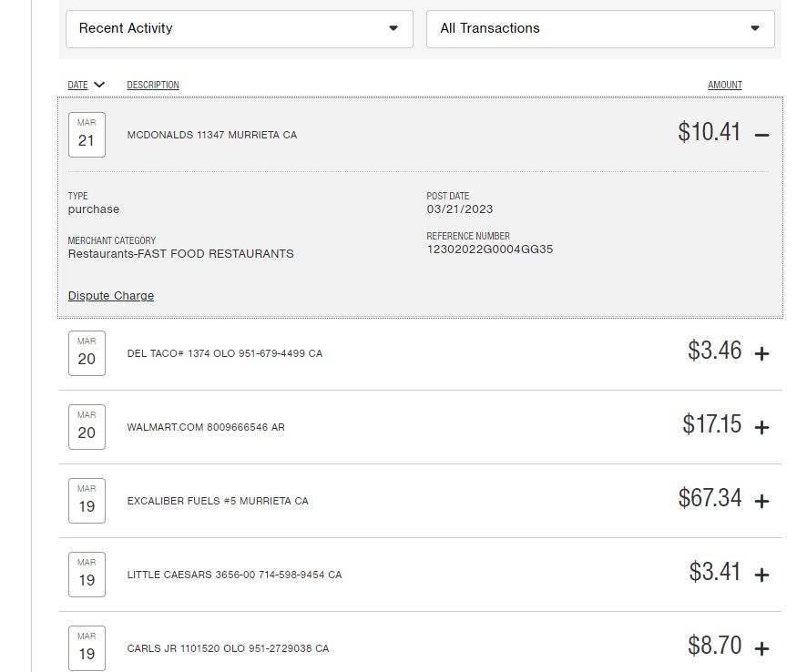Viewport: 807px width, 672px height.
Task: Collapse McDonald's details using the minus icon
Action: point(763,133)
